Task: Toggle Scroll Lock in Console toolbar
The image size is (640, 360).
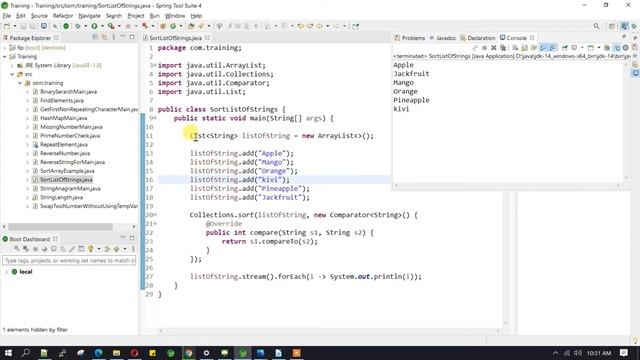Action: click(524, 48)
